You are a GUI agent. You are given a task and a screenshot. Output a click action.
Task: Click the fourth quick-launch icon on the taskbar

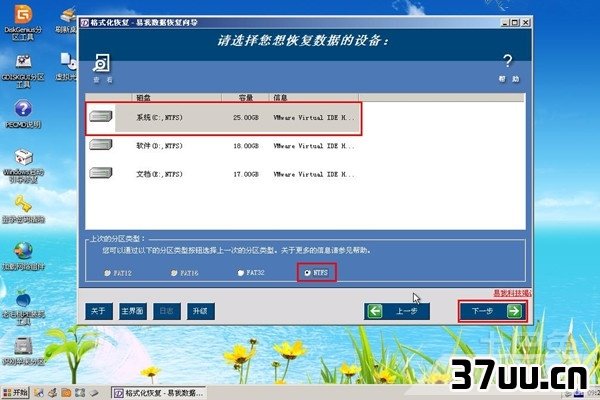(80, 392)
